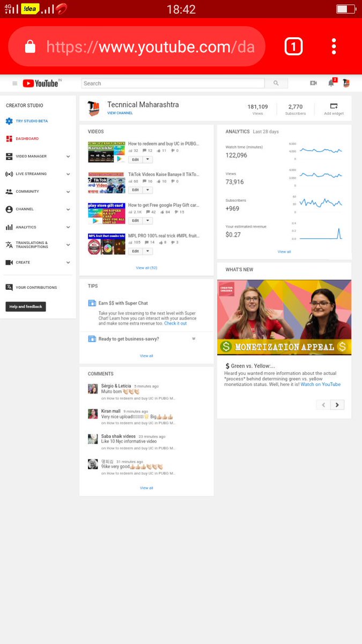362x644 pixels.
Task: Click the search magnifier button
Action: pyautogui.click(x=276, y=83)
